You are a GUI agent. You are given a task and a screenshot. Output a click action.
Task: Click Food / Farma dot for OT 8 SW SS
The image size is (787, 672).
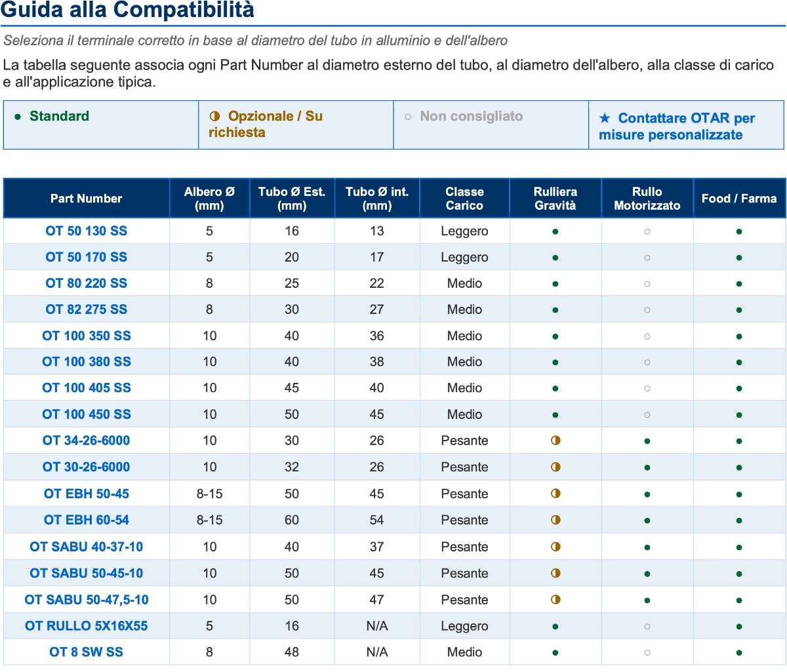pos(739,653)
